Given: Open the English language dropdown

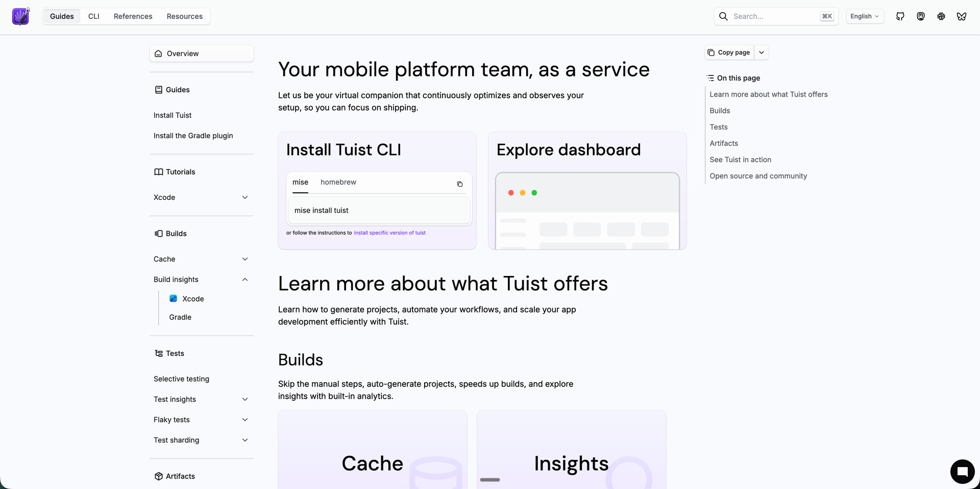Looking at the screenshot, I should pyautogui.click(x=865, y=16).
